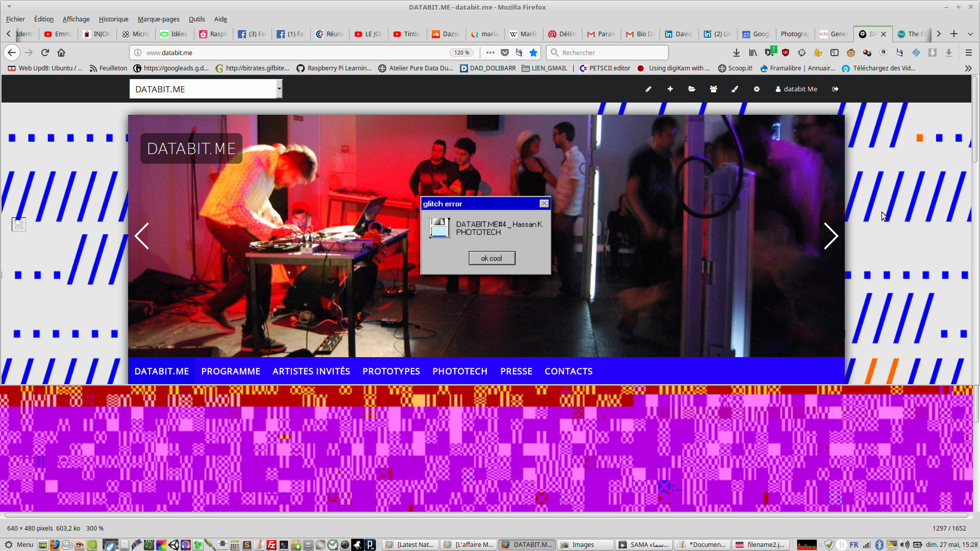This screenshot has width=980, height=551.
Task: Open the Marque-pages menu
Action: coord(158,19)
